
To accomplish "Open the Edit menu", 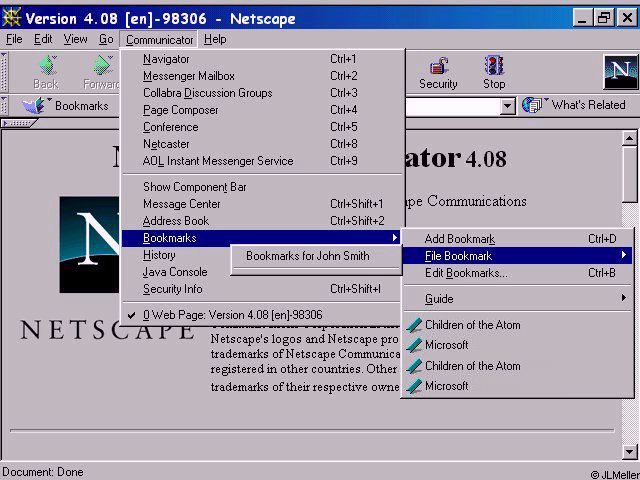I will click(43, 39).
